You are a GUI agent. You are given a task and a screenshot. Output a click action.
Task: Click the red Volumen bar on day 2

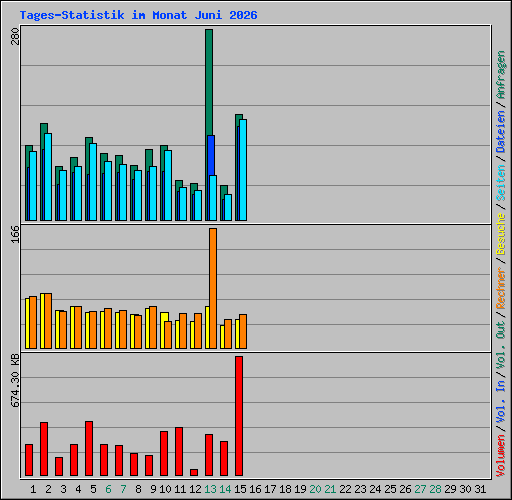coord(44,449)
